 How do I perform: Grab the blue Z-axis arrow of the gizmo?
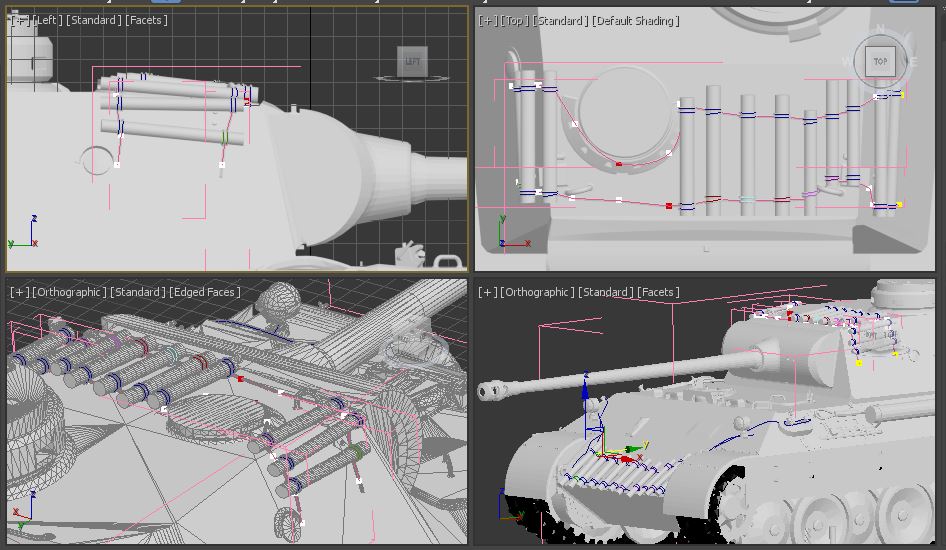pos(585,389)
